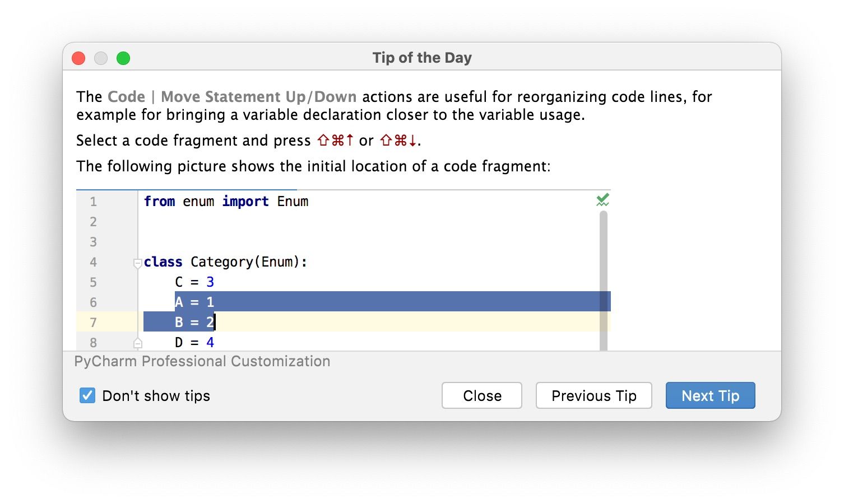Click the green zoom window button
The image size is (844, 504).
point(123,58)
